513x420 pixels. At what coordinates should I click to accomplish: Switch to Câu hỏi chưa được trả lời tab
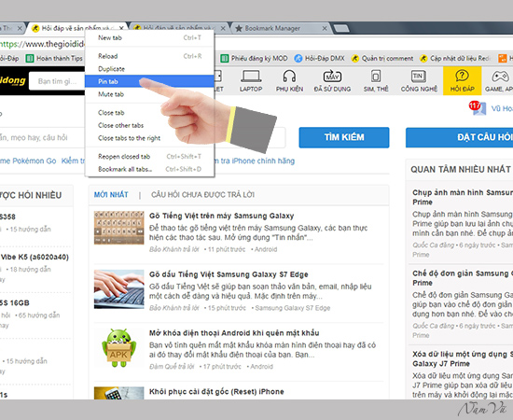click(202, 195)
